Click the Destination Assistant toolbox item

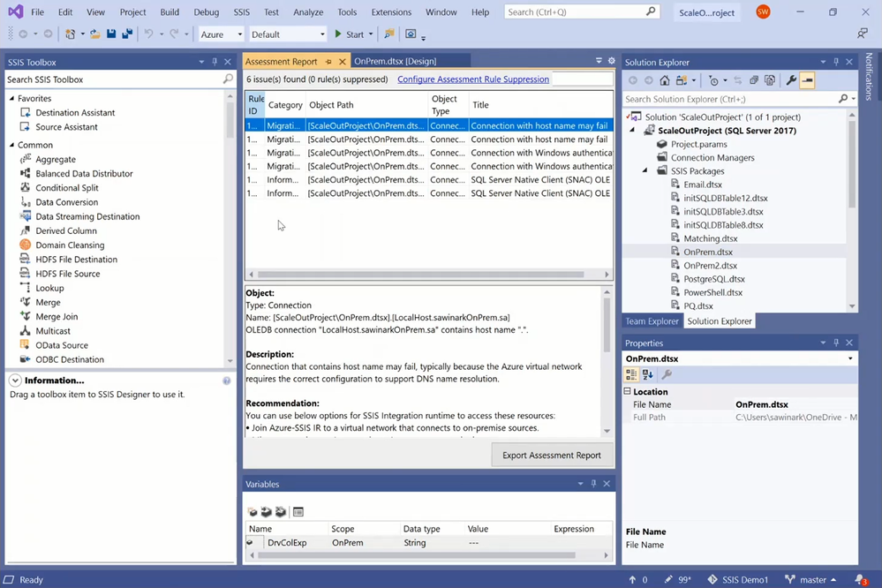[75, 112]
